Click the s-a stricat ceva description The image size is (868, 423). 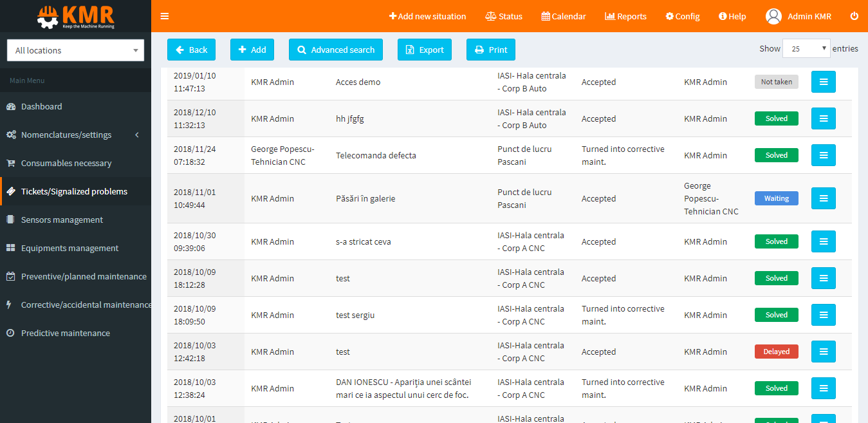pyautogui.click(x=364, y=241)
